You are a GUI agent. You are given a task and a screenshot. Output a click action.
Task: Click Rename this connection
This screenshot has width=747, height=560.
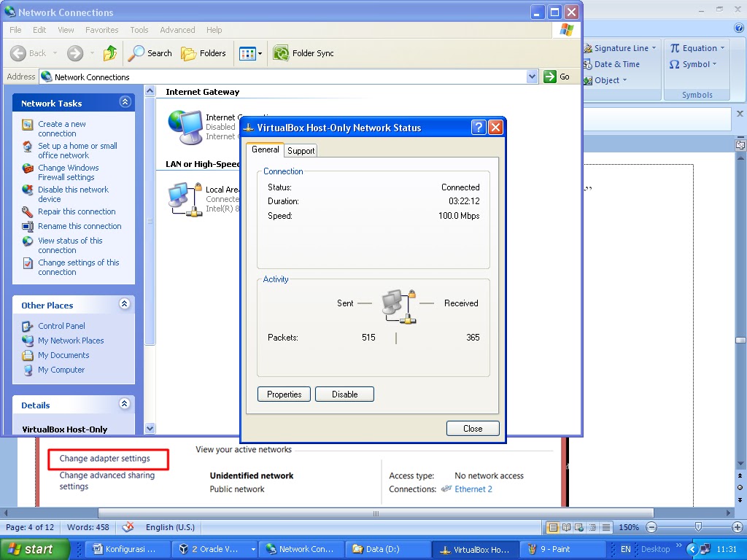[x=80, y=226]
